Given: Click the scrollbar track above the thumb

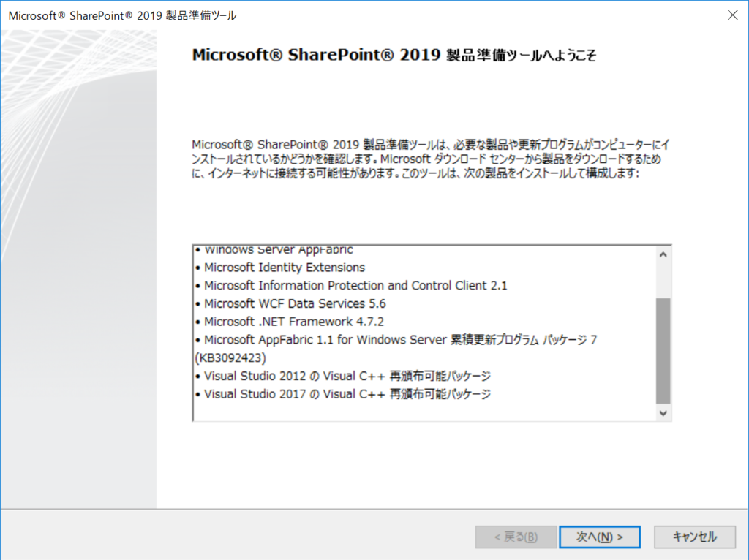Looking at the screenshot, I should 663,281.
